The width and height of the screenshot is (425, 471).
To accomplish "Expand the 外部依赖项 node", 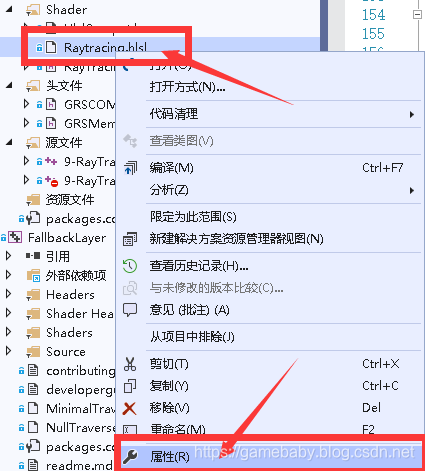I will point(9,275).
